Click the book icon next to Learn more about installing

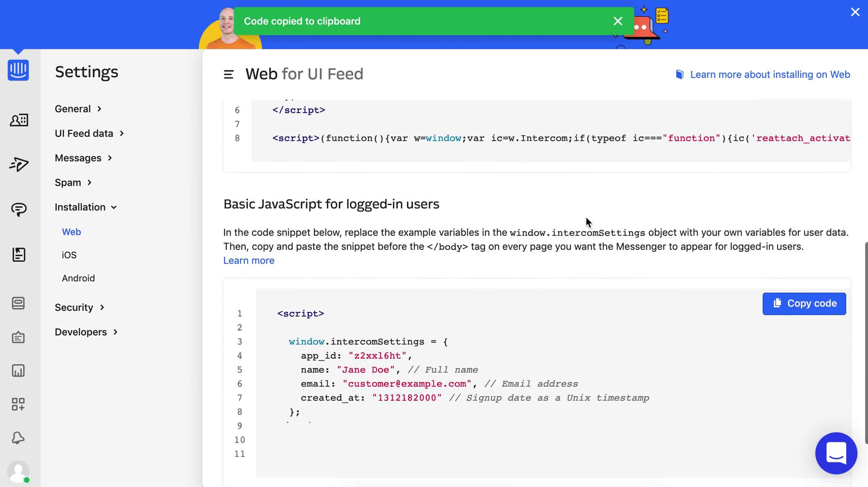coord(679,75)
